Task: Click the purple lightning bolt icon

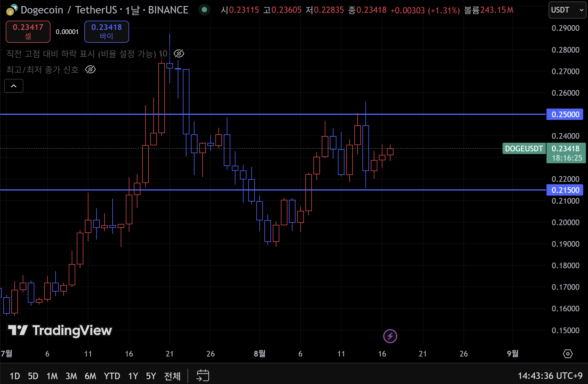Action: pos(390,336)
